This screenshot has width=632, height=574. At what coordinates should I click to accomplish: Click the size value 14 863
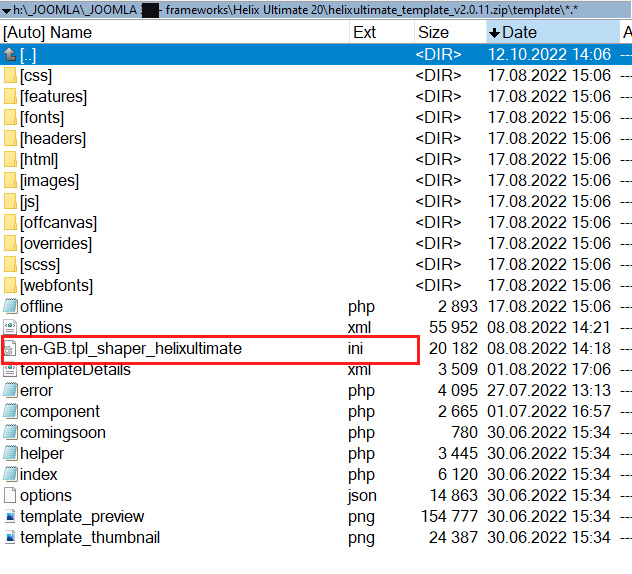(x=454, y=495)
